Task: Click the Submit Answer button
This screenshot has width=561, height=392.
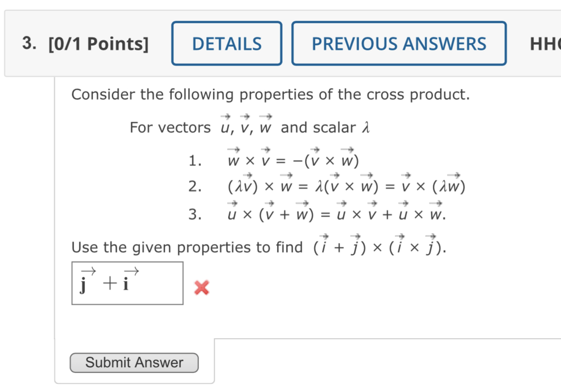Action: [134, 363]
